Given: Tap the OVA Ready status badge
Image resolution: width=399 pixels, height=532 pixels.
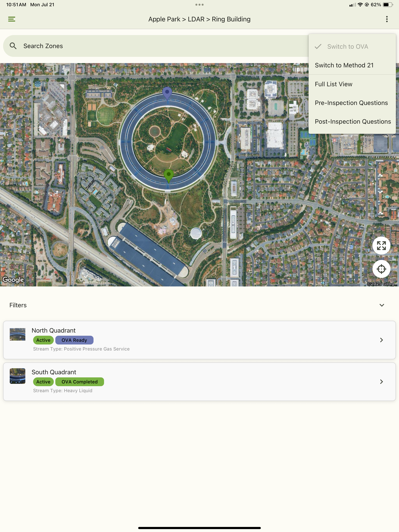Looking at the screenshot, I should (74, 340).
